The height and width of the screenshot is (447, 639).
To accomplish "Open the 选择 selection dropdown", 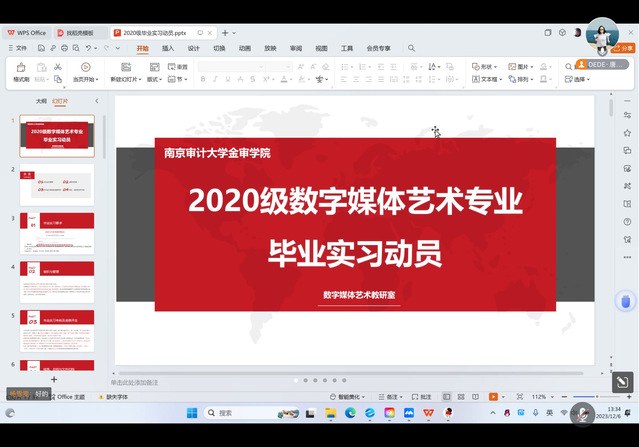I will (580, 79).
